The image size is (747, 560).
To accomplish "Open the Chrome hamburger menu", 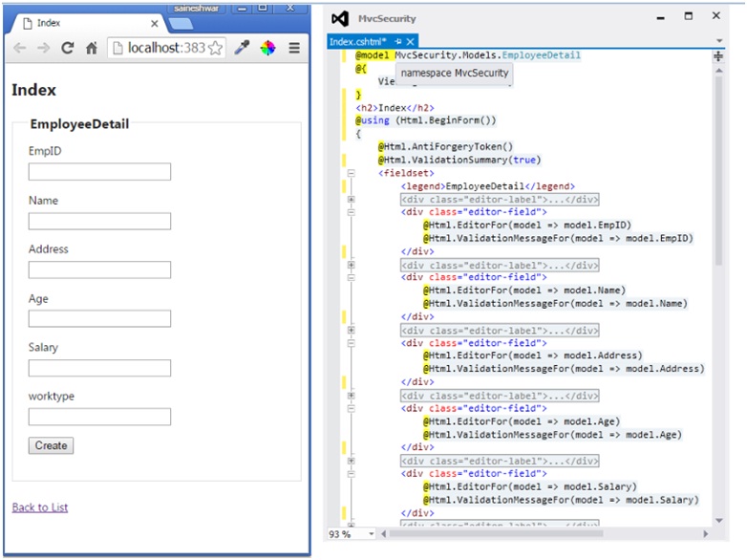I will (294, 48).
